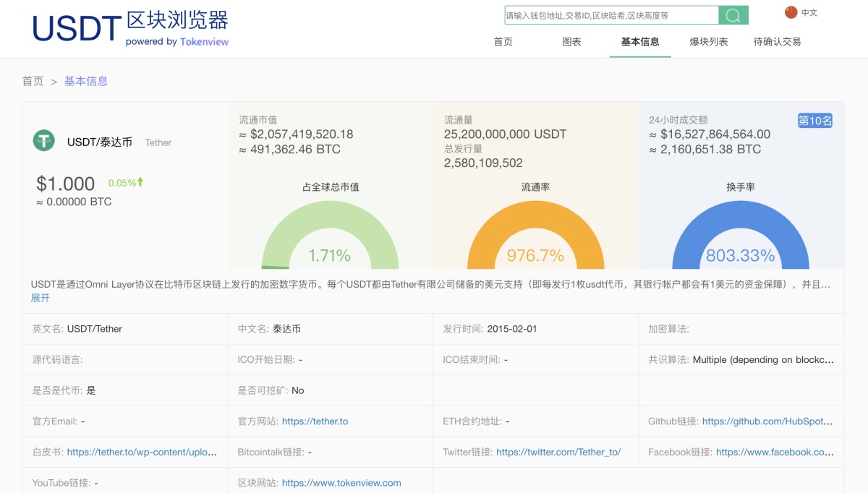Open the https://tether.to official website link
Image resolution: width=868 pixels, height=493 pixels.
point(315,421)
